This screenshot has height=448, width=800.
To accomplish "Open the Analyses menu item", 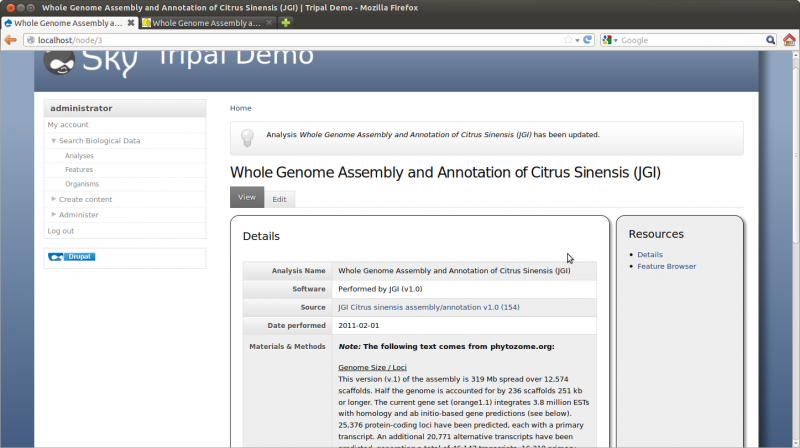I will [79, 156].
